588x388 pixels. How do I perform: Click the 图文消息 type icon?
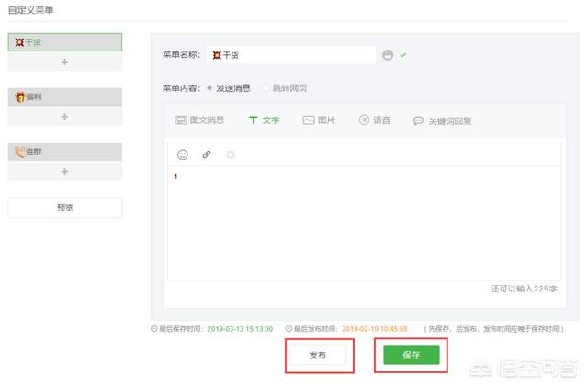click(181, 120)
